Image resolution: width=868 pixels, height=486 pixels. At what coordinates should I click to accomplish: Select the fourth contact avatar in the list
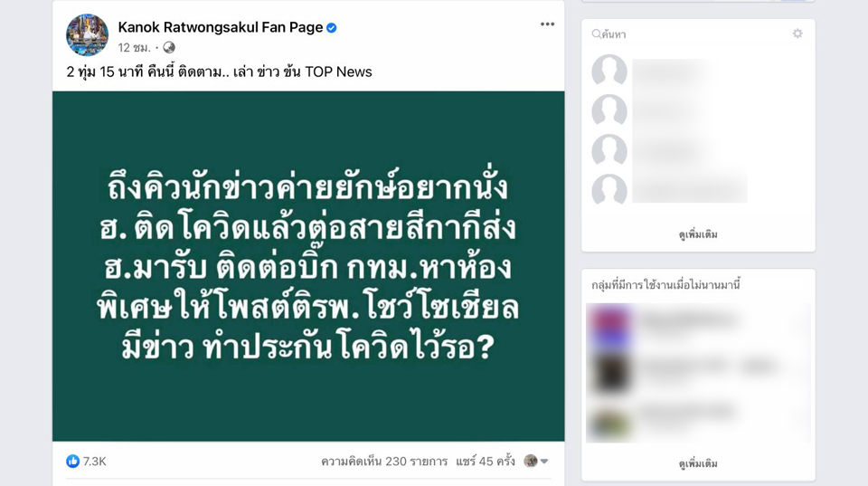click(609, 189)
